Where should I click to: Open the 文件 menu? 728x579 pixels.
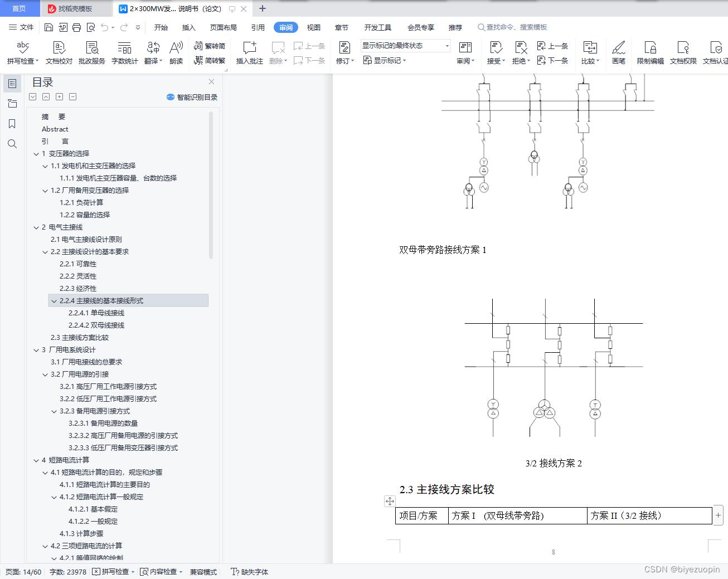click(25, 27)
